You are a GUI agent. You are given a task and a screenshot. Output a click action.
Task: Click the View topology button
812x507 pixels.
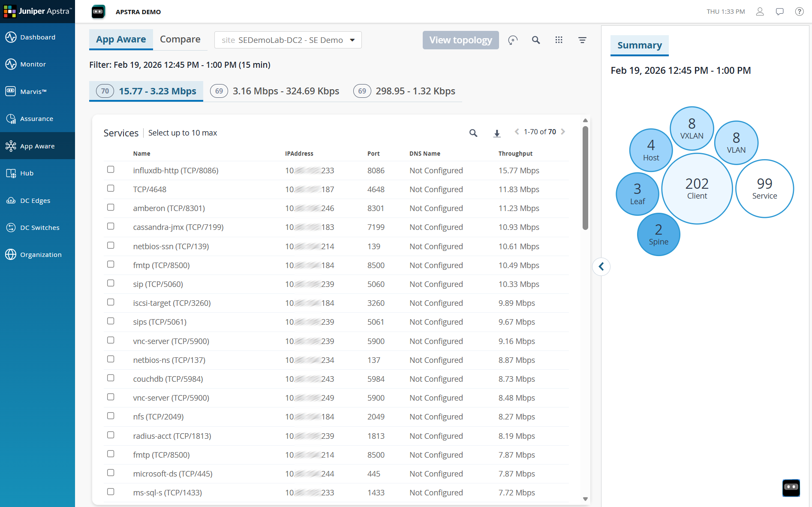click(x=461, y=40)
